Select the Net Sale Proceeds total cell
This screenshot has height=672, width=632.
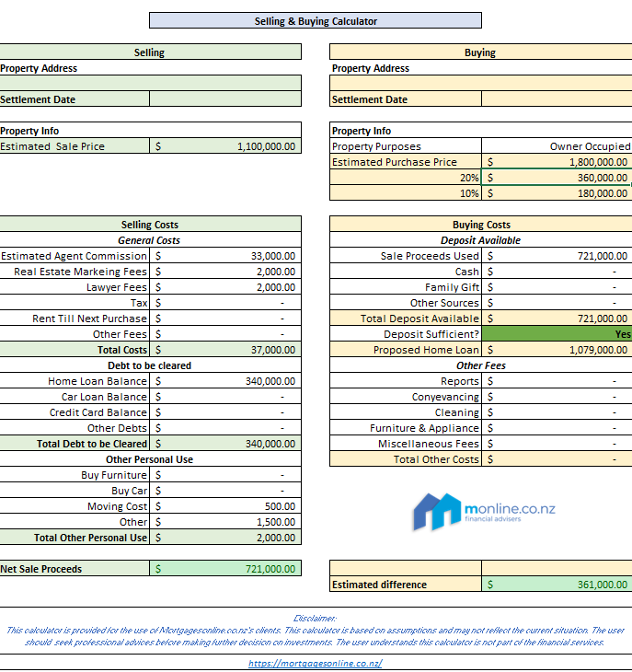tap(225, 569)
